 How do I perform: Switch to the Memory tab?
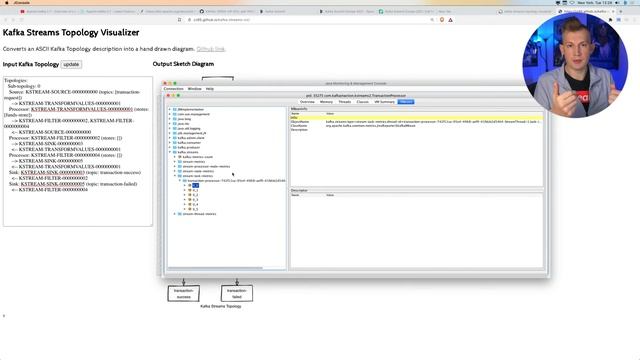[x=326, y=102]
